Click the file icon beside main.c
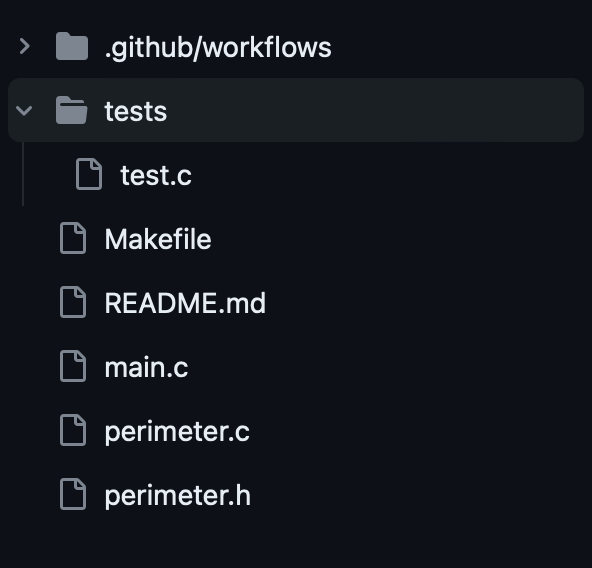 [x=73, y=366]
